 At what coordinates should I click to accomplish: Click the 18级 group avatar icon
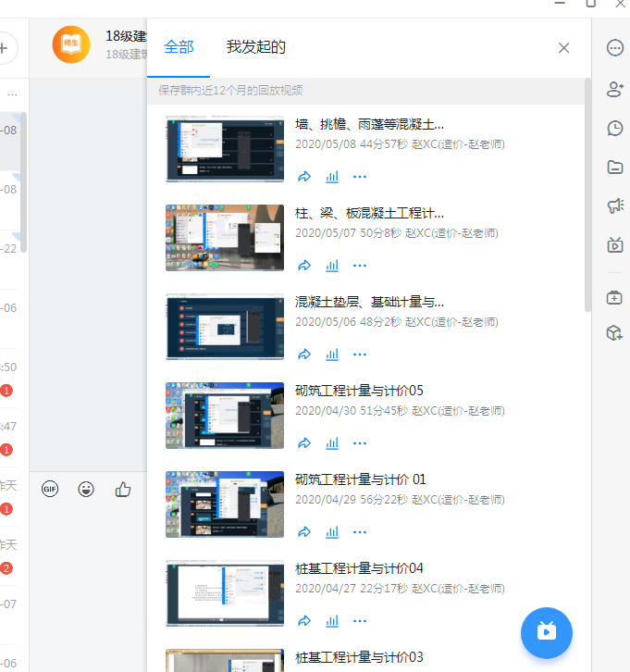(71, 44)
